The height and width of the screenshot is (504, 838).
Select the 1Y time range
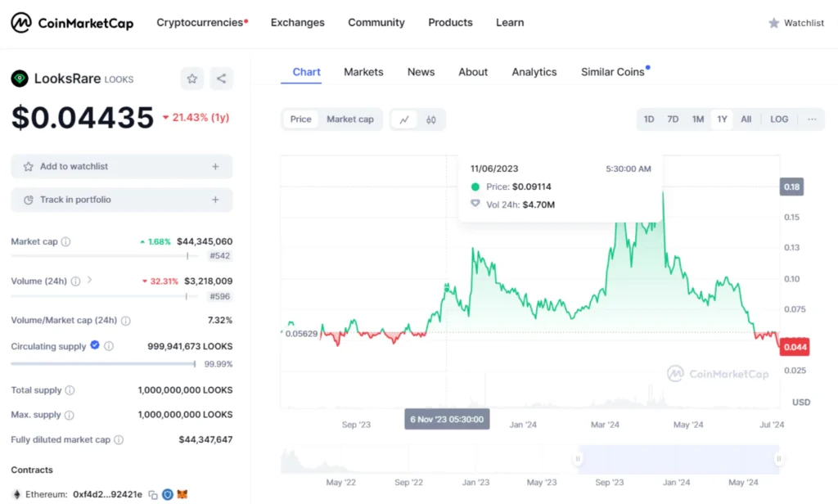click(x=722, y=119)
